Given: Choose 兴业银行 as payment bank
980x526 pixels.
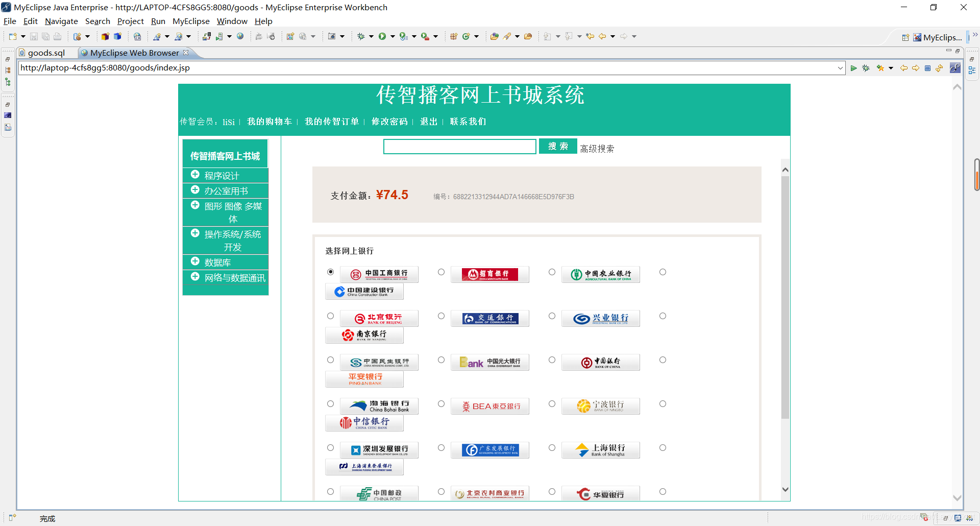Looking at the screenshot, I should click(552, 316).
